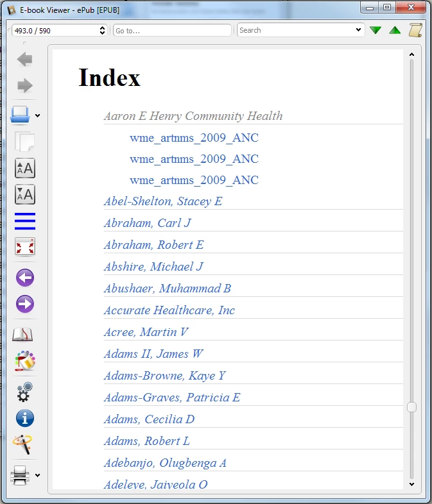Open Abshire, Michael J entry

click(153, 267)
